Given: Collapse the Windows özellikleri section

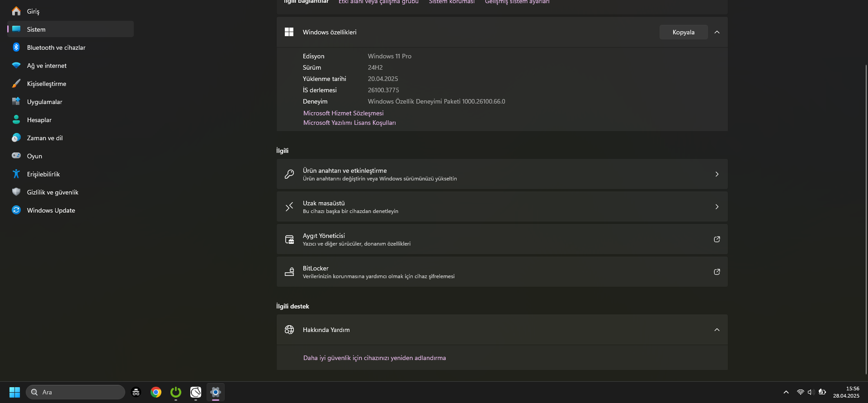Looking at the screenshot, I should tap(717, 32).
